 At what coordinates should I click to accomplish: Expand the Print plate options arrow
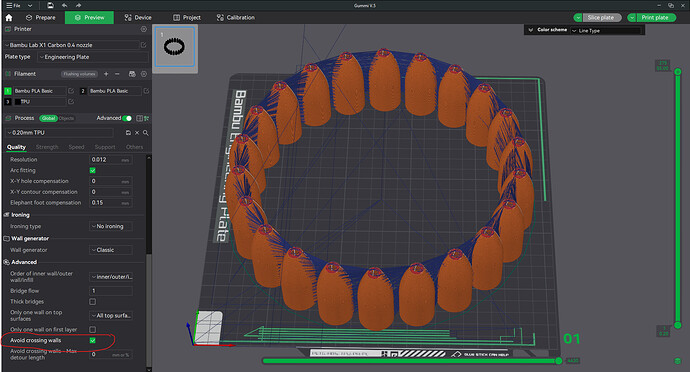[631, 18]
